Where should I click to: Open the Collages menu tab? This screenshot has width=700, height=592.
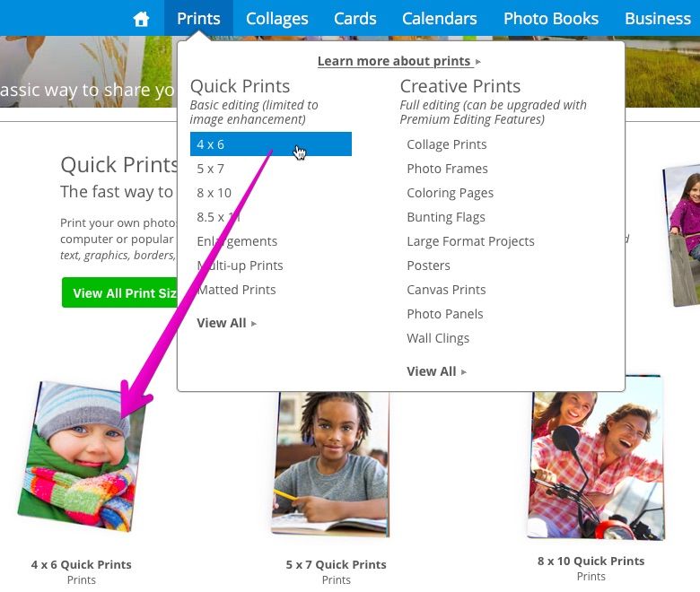pos(276,19)
